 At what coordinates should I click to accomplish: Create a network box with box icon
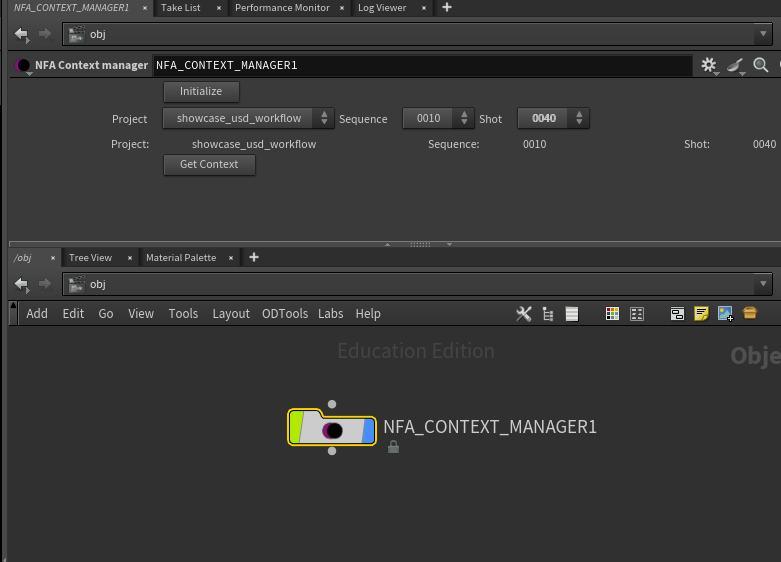(750, 313)
